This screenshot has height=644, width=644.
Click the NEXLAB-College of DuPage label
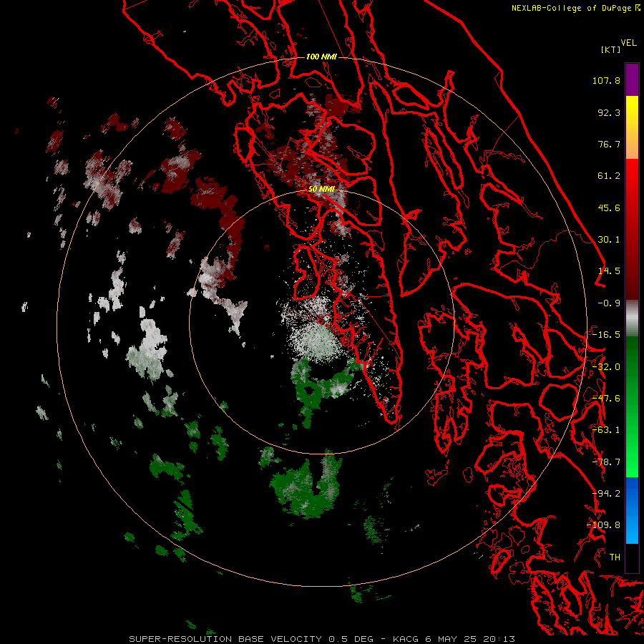tap(572, 8)
